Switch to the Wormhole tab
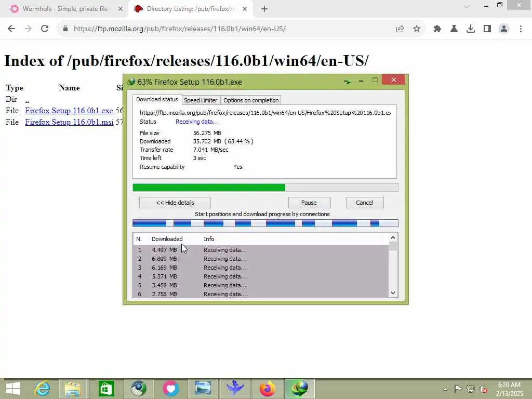Screen dimensions: 532x399 tap(65, 9)
